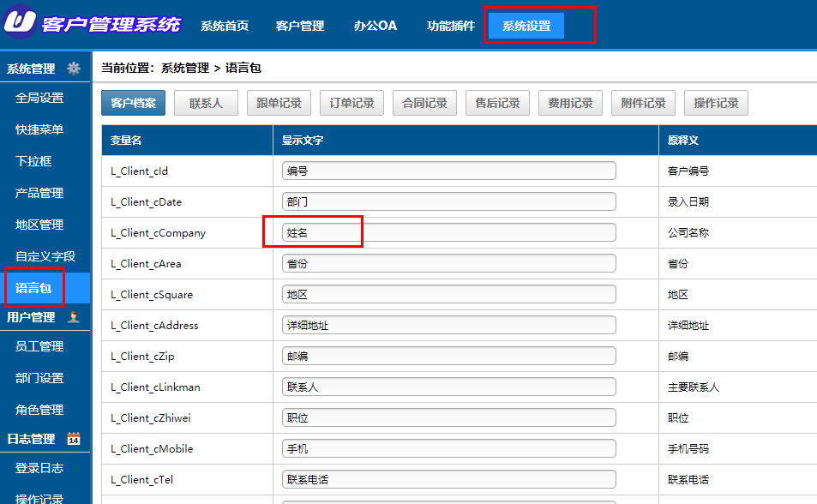The image size is (817, 504).
Task: Click the L_Client_cTel display text field
Action: (449, 479)
